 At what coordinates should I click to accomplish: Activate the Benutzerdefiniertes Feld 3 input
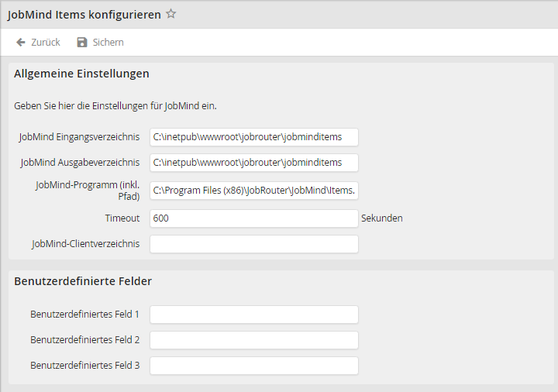pyautogui.click(x=253, y=366)
